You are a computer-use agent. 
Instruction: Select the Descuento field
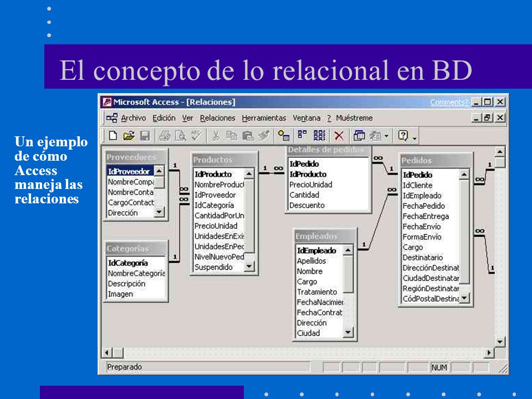[328, 205]
